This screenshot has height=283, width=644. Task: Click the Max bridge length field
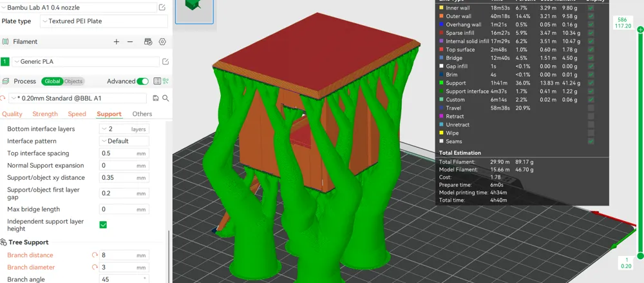124,210
